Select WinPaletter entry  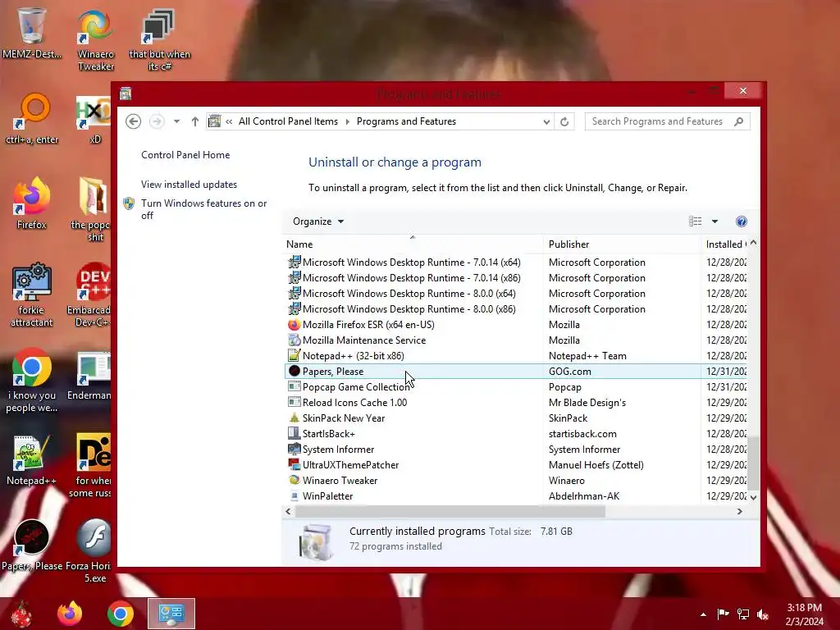click(x=516, y=496)
